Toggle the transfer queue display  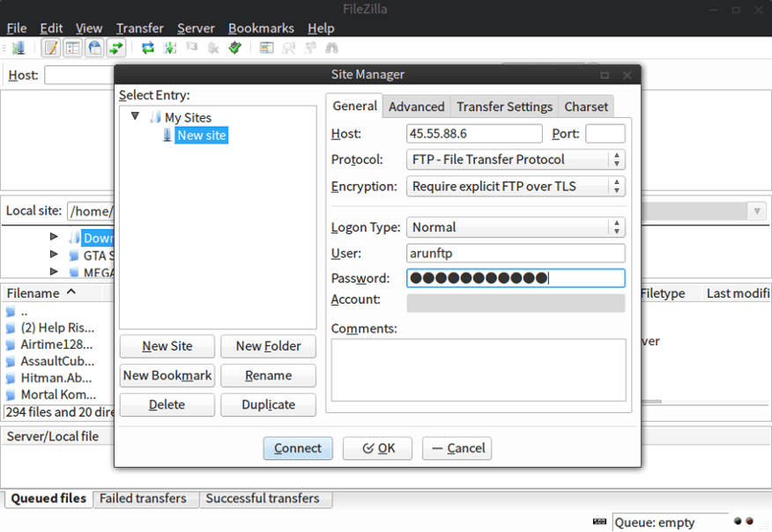coord(116,48)
